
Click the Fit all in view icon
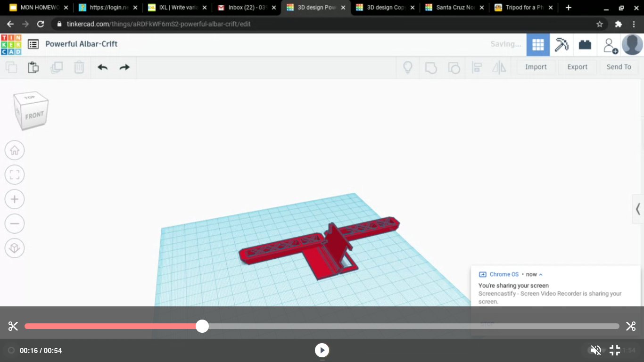(x=15, y=175)
